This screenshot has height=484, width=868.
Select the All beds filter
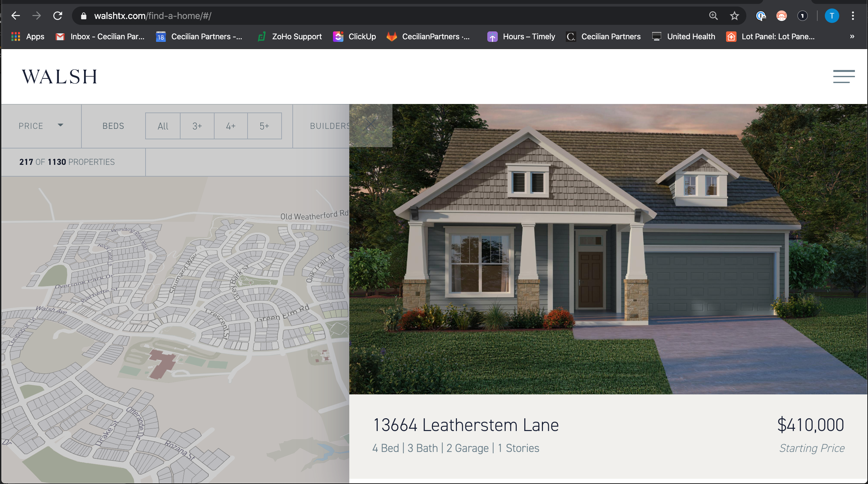[163, 126]
